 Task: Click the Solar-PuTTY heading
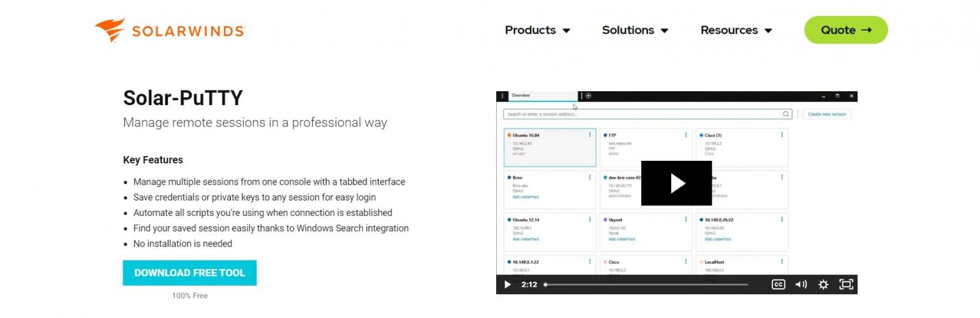(x=183, y=98)
